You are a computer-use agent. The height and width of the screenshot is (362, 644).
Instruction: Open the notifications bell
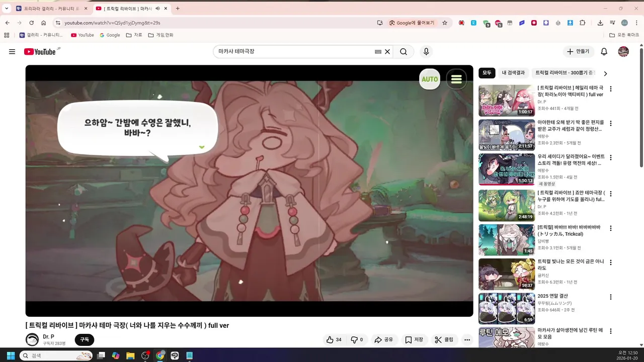tap(604, 52)
